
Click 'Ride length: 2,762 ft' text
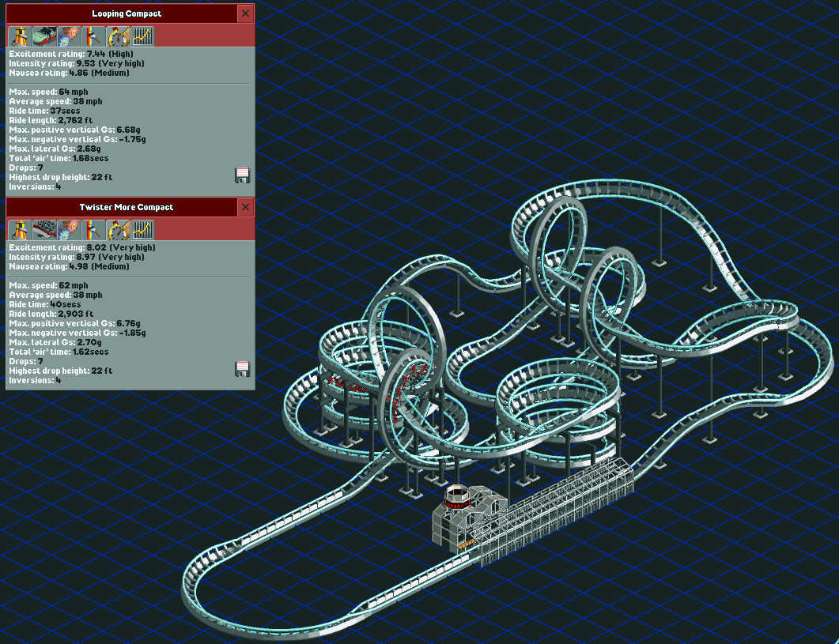coord(51,120)
